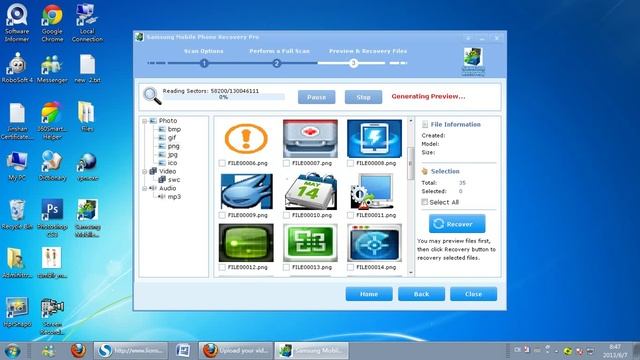This screenshot has width=640, height=360.
Task: Return to the Home screen
Action: tap(369, 294)
